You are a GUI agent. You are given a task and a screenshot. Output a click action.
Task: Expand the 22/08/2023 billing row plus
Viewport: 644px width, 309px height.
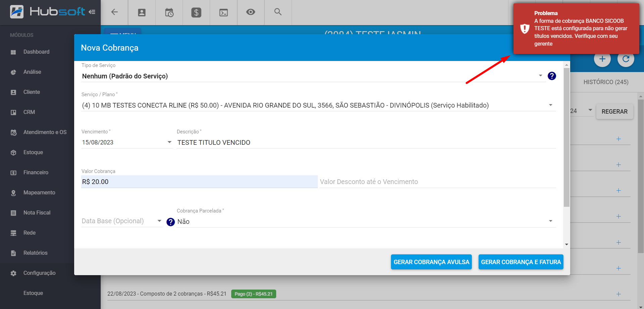(618, 294)
